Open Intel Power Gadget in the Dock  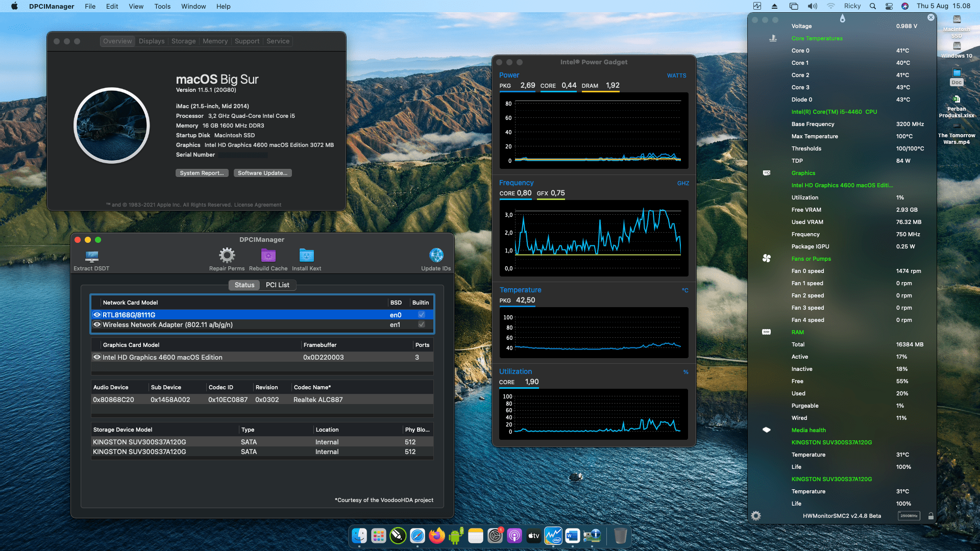click(553, 536)
